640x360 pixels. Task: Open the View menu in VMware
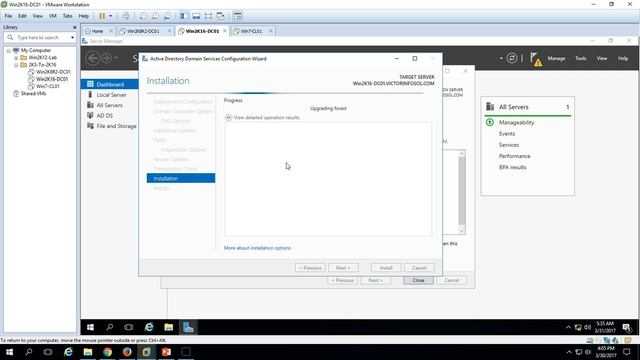click(x=38, y=16)
